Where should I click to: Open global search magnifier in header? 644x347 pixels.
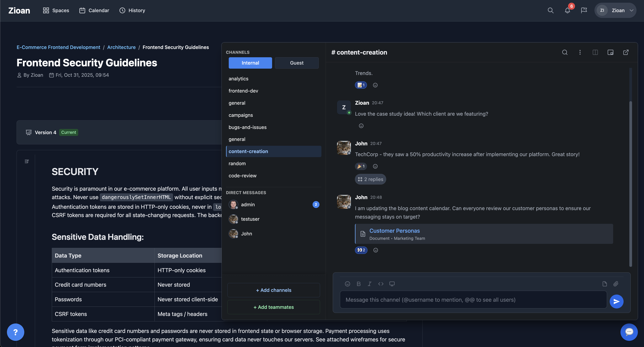tap(551, 11)
